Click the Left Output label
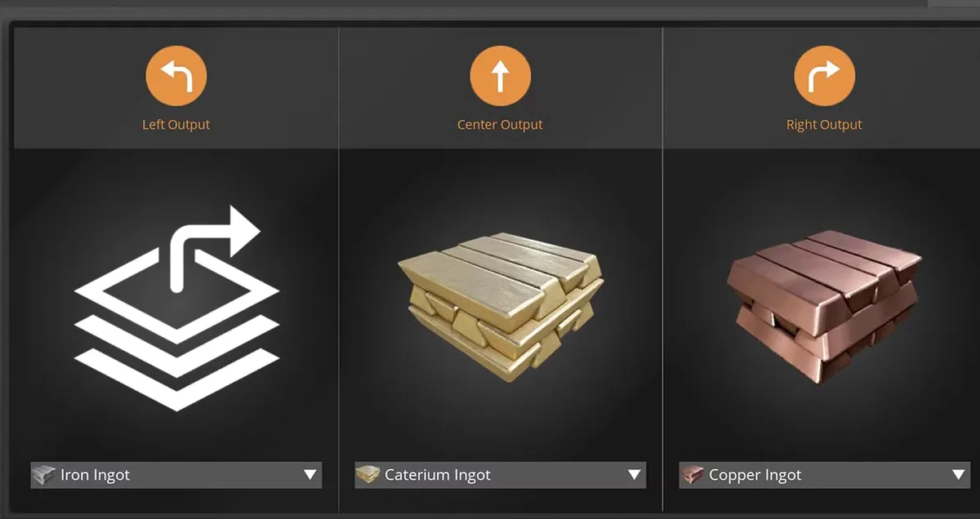Viewport: 980px width, 519px height. [x=176, y=125]
